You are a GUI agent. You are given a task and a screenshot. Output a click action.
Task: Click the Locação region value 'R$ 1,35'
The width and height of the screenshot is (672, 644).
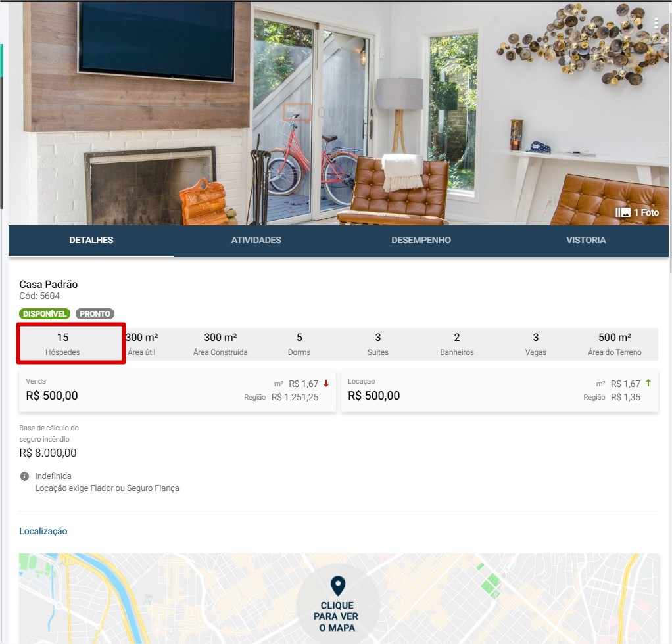pyautogui.click(x=625, y=398)
